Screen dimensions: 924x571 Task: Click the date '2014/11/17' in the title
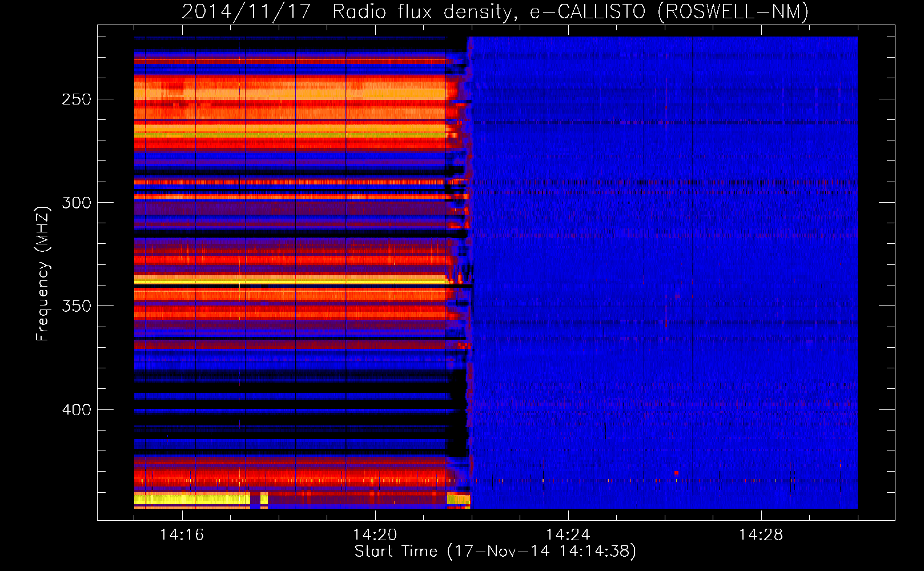coord(246,12)
